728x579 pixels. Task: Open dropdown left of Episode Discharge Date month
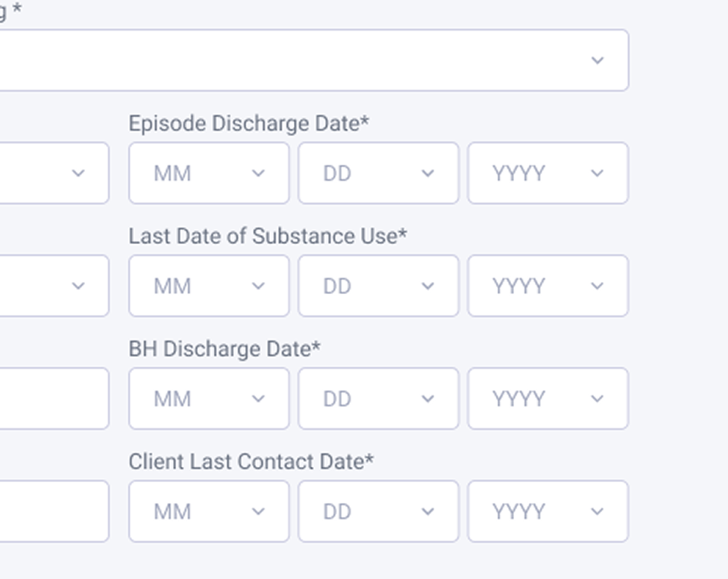(52, 173)
